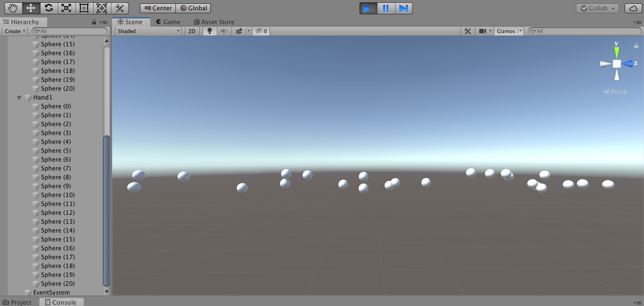Viewport: 644px width, 306px height.
Task: Toggle scene audio mute icon
Action: click(x=224, y=31)
